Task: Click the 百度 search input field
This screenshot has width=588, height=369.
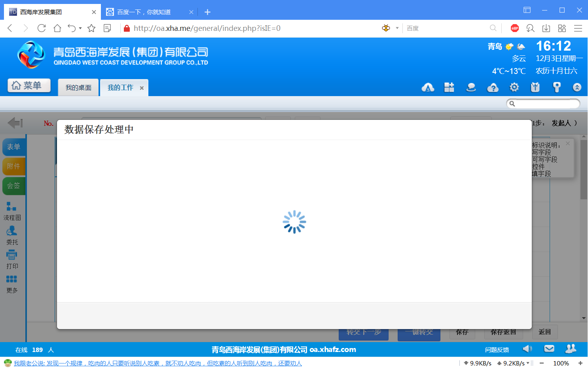Action: coord(446,28)
